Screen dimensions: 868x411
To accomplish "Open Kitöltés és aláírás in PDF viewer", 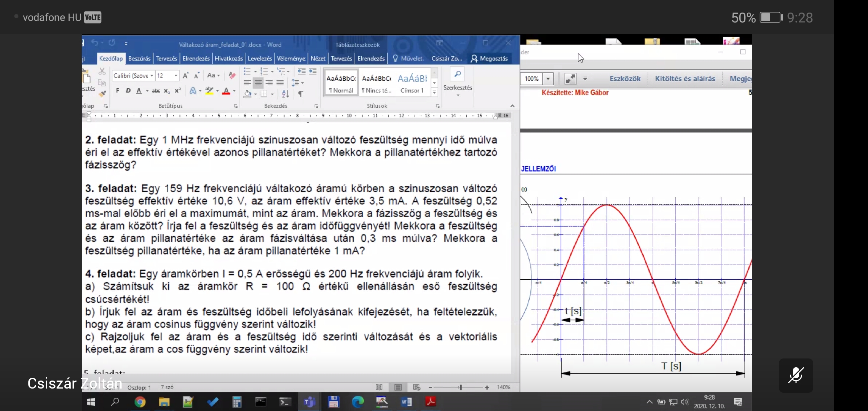I will 685,79.
